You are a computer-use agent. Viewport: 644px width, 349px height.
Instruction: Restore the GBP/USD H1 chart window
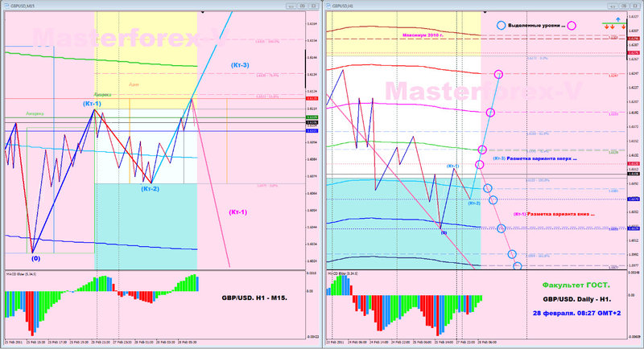point(624,6)
